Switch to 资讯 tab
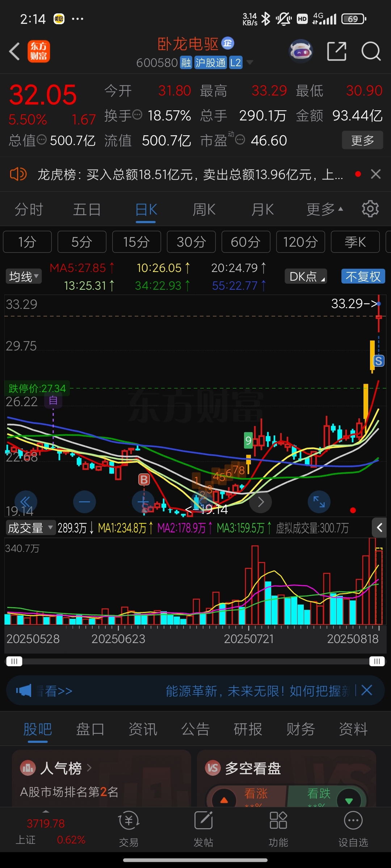391x868 pixels. pos(143,729)
